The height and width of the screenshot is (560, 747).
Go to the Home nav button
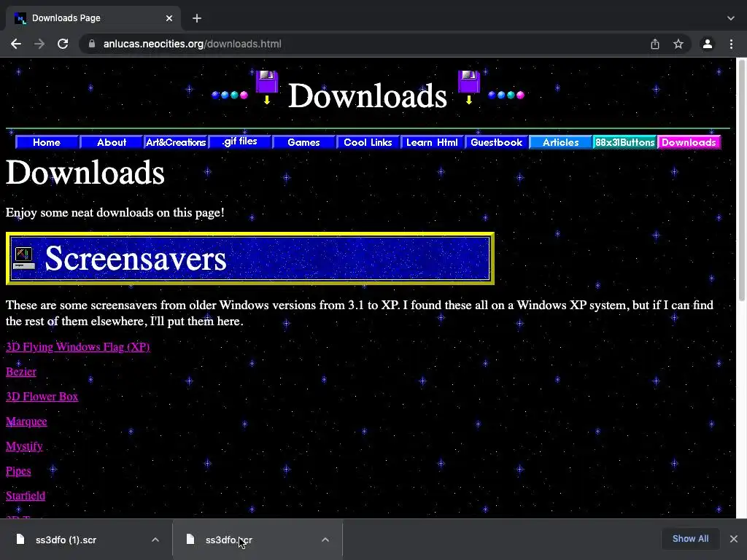coord(47,142)
